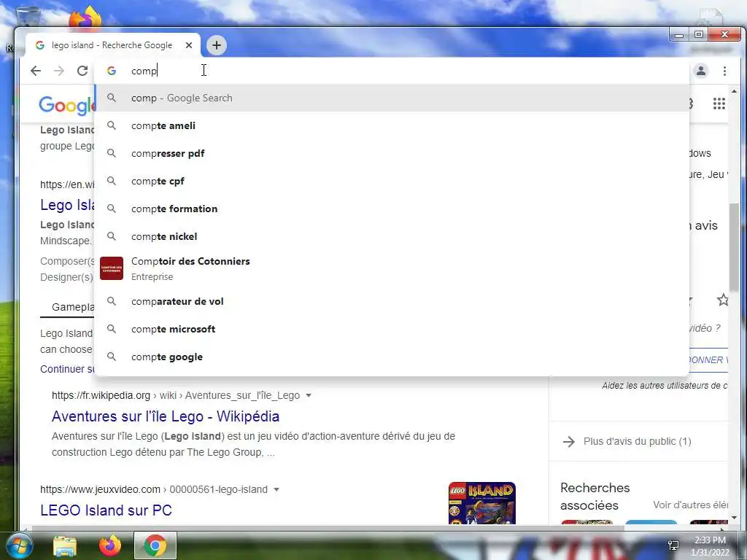Image resolution: width=747 pixels, height=560 pixels.
Task: Select the lego island - Recherche Google tab
Action: (x=112, y=45)
